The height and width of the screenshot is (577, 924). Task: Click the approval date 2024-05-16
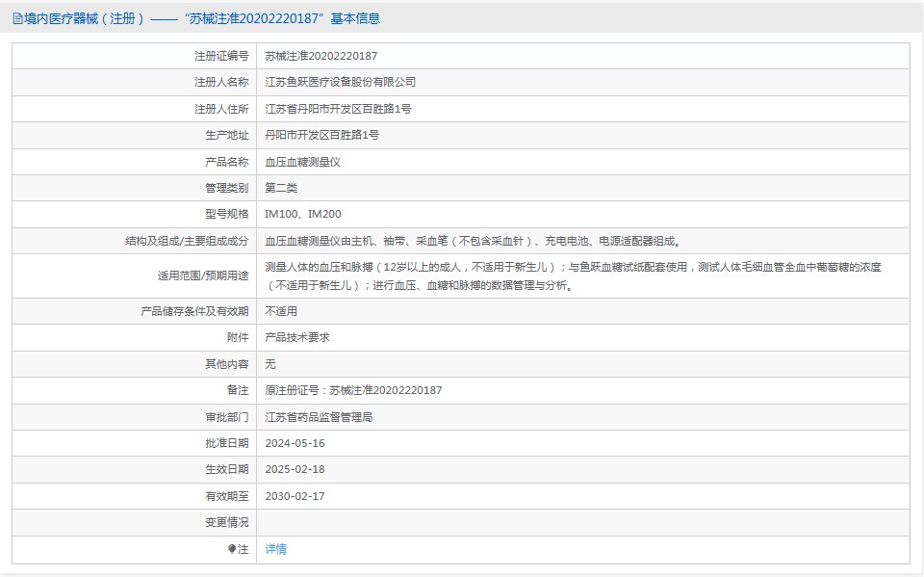click(x=295, y=443)
